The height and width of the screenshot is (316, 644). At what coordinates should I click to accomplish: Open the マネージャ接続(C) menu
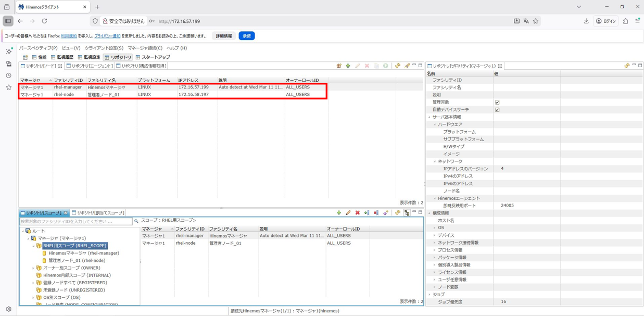click(145, 48)
